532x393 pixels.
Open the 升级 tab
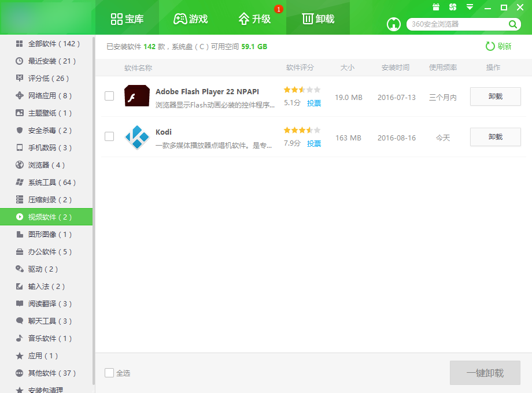point(254,18)
